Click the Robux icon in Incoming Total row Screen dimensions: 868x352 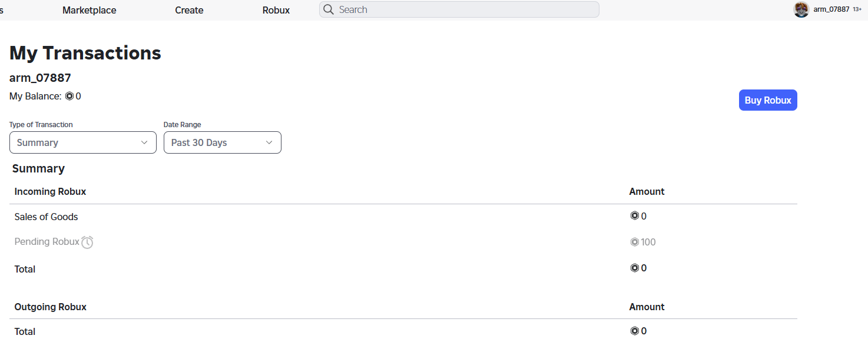pos(634,268)
